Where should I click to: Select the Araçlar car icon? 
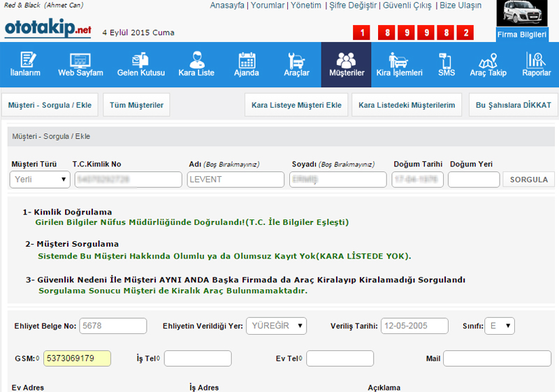[296, 59]
